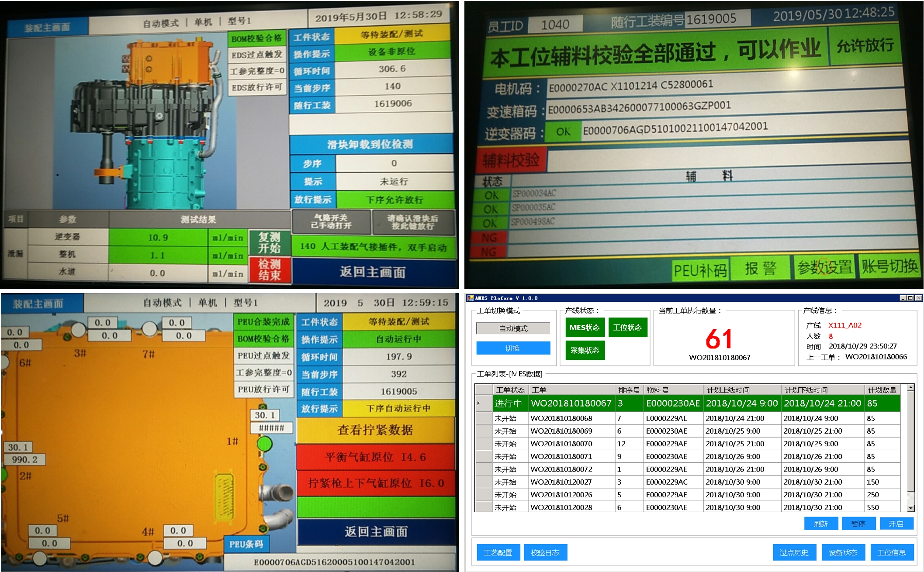The image size is (924, 572).
Task: Click the EDS放行许可 indicator
Action: pyautogui.click(x=256, y=87)
